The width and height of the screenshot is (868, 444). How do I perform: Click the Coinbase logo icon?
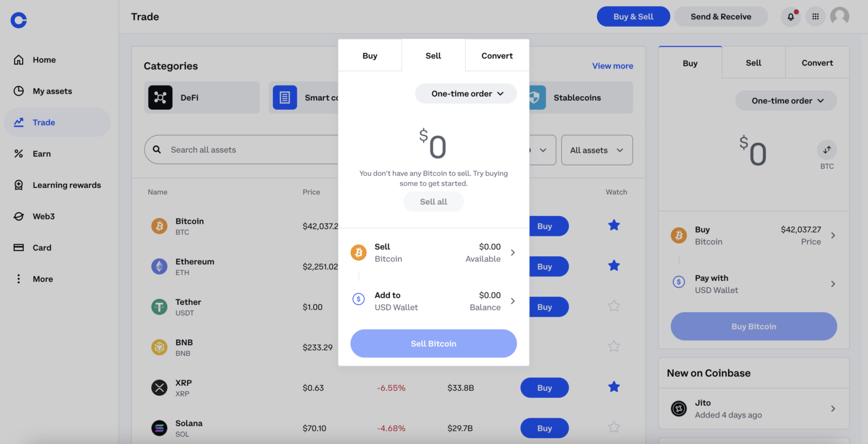(x=19, y=20)
